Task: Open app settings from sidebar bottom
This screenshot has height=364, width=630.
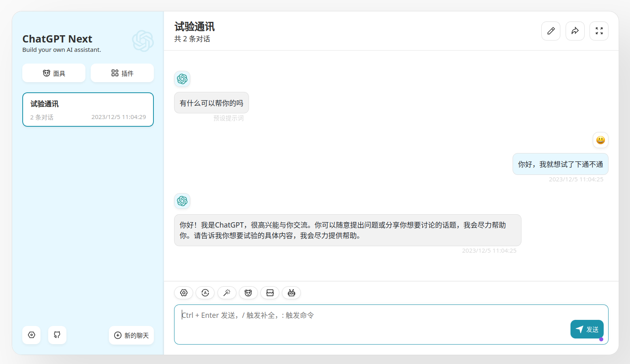Action: (32, 335)
